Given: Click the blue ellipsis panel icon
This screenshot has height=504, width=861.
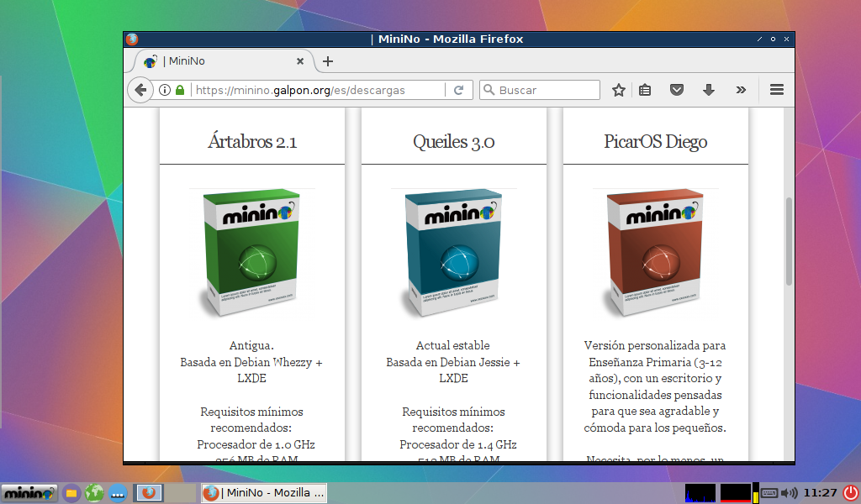Looking at the screenshot, I should pos(118,493).
